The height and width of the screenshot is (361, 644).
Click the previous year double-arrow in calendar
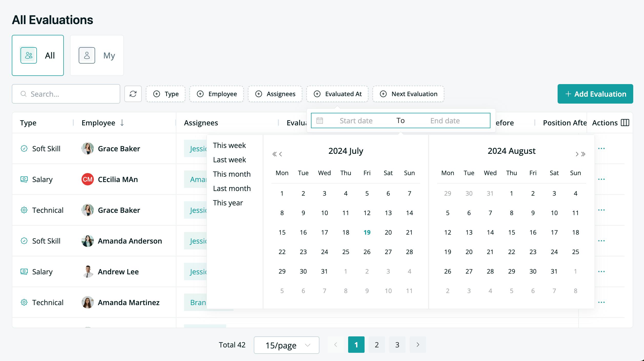coord(274,154)
